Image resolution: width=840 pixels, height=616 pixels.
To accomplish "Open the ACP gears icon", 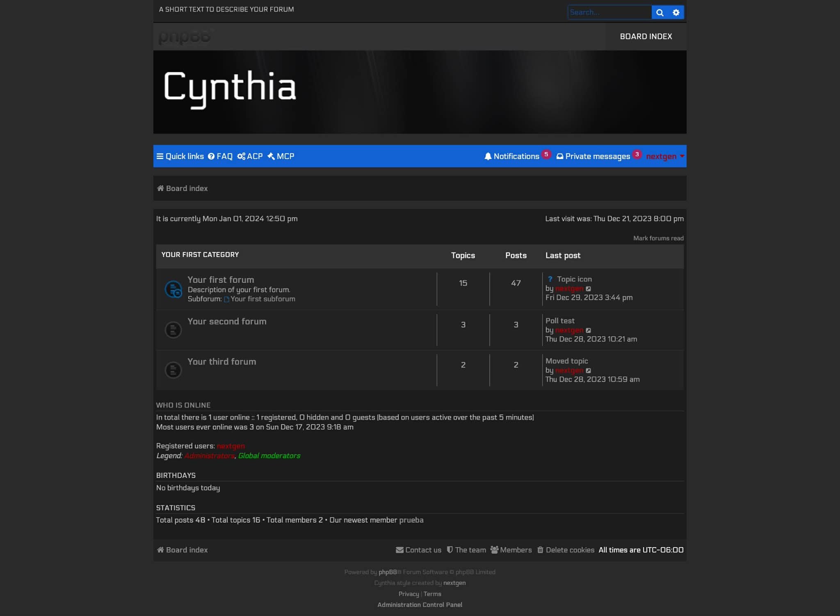I will [x=241, y=156].
